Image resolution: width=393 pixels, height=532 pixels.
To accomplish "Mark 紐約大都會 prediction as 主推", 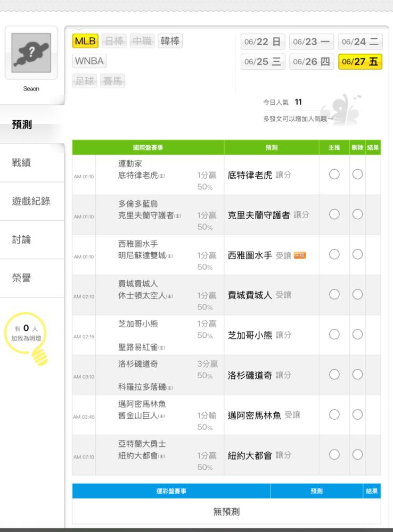I will [334, 455].
